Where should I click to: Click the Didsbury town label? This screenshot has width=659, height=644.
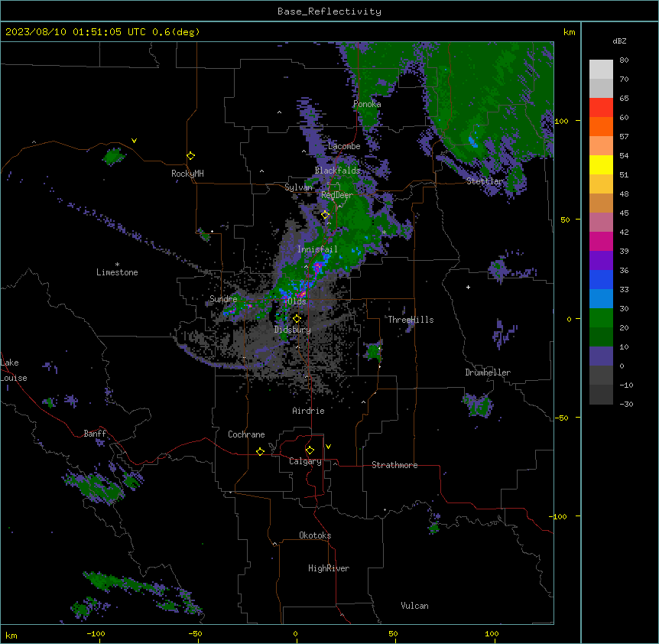point(293,330)
